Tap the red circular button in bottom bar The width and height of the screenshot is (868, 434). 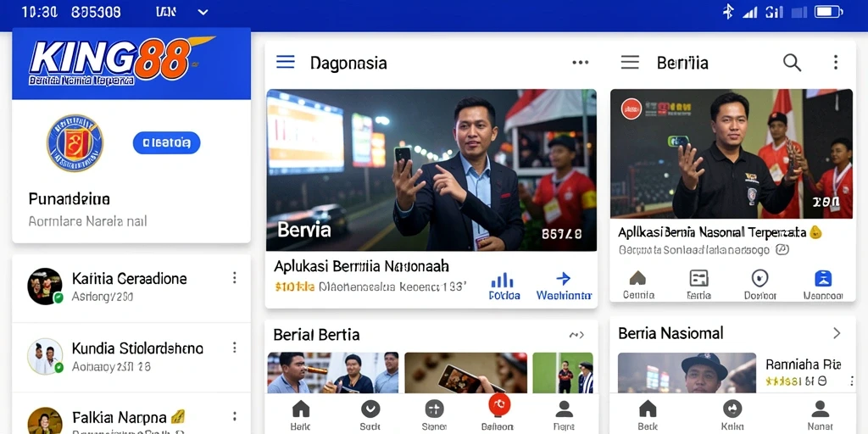pos(499,404)
